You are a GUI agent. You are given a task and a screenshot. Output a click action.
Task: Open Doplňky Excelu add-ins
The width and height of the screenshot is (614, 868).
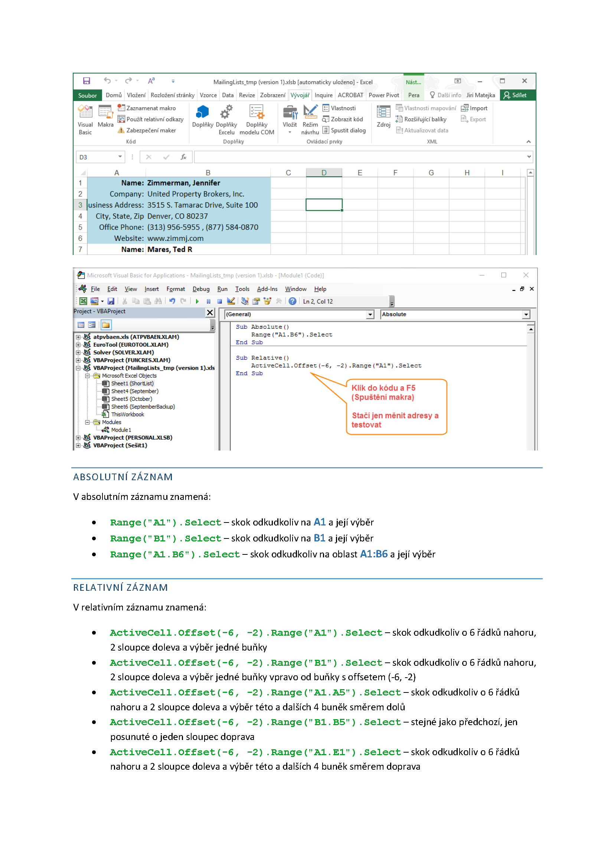(226, 119)
